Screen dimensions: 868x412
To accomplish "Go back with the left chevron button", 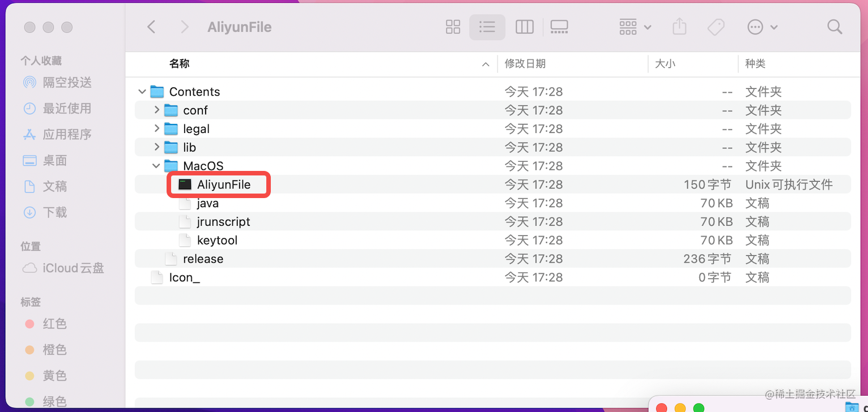I will [151, 27].
